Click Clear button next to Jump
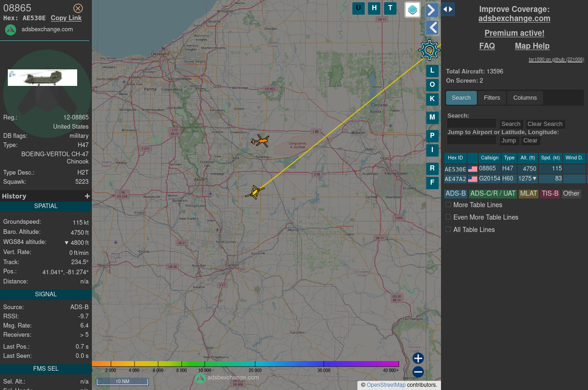 530,141
